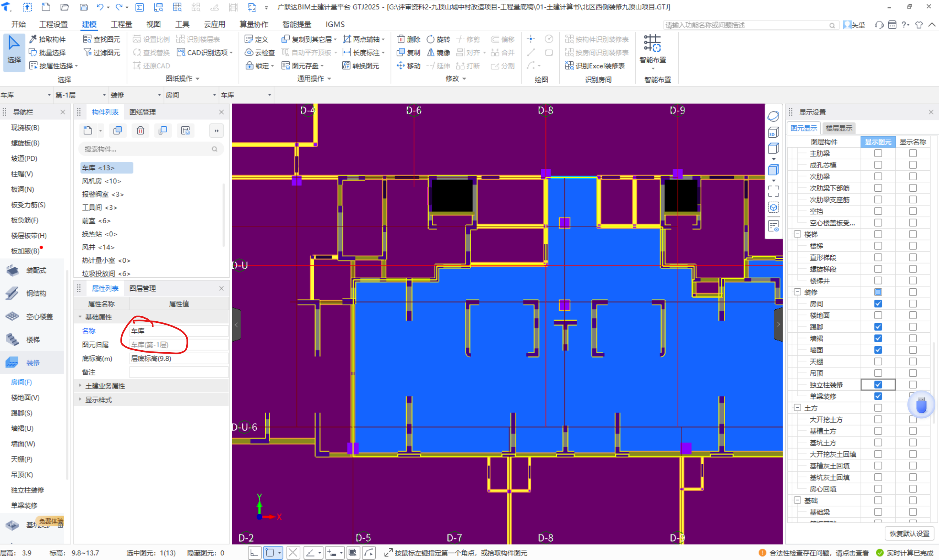This screenshot has width=939, height=560.
Task: Switch to 图层管理 tab
Action: [x=142, y=288]
